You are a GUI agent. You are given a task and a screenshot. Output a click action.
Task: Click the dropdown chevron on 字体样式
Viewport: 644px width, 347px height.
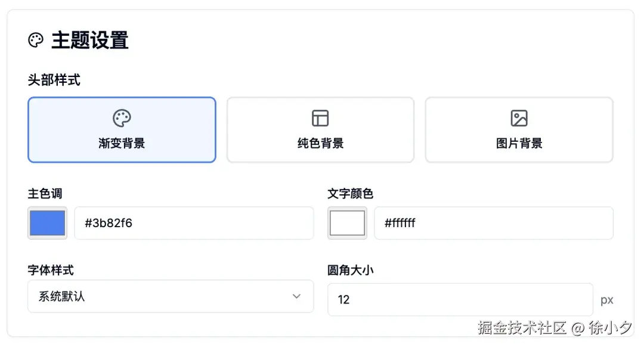(x=296, y=296)
